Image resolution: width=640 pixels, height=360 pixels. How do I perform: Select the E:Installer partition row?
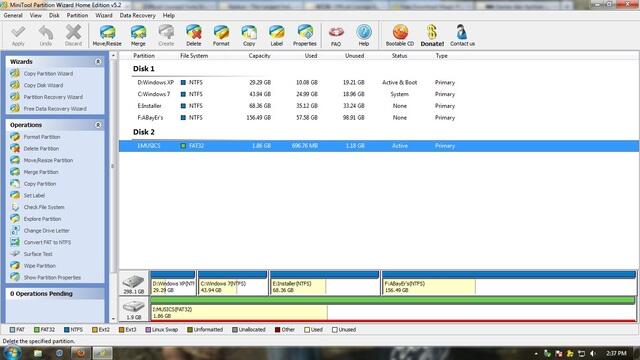click(378, 106)
